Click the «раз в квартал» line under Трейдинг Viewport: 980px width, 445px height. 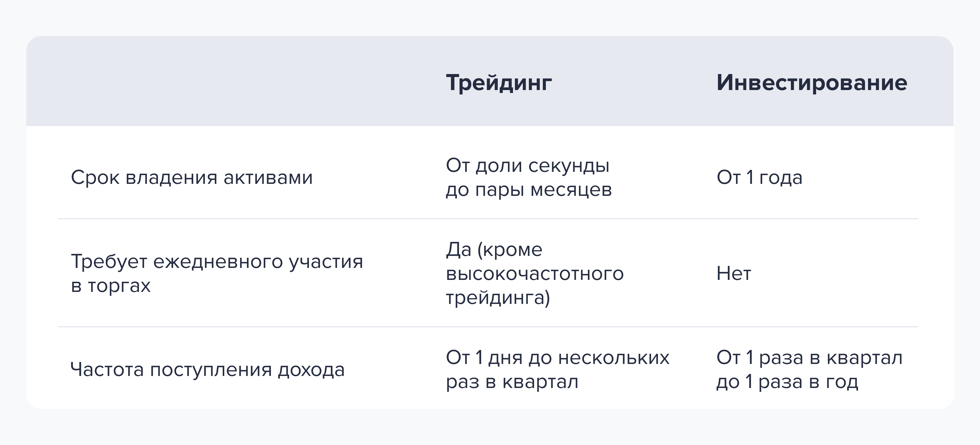[512, 381]
